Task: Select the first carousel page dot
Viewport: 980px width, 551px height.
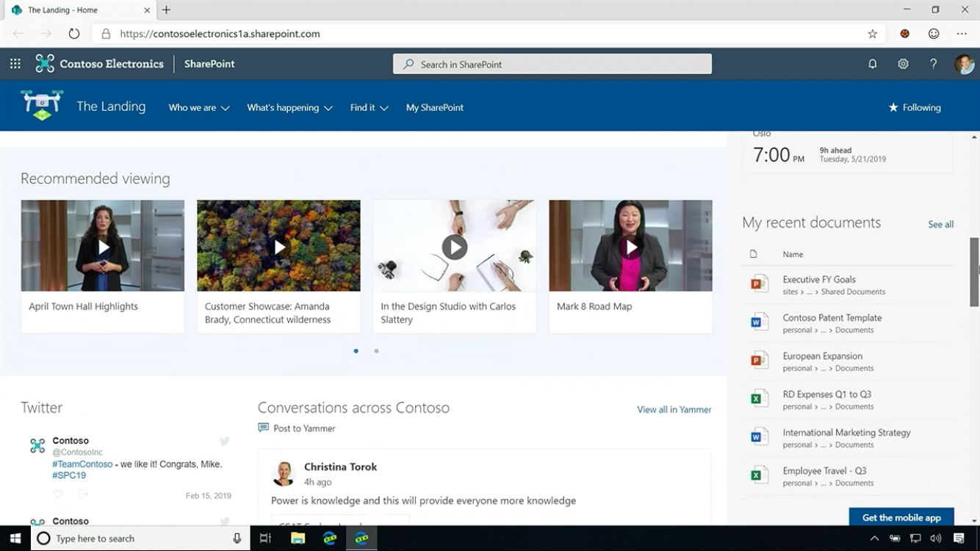Action: (356, 351)
